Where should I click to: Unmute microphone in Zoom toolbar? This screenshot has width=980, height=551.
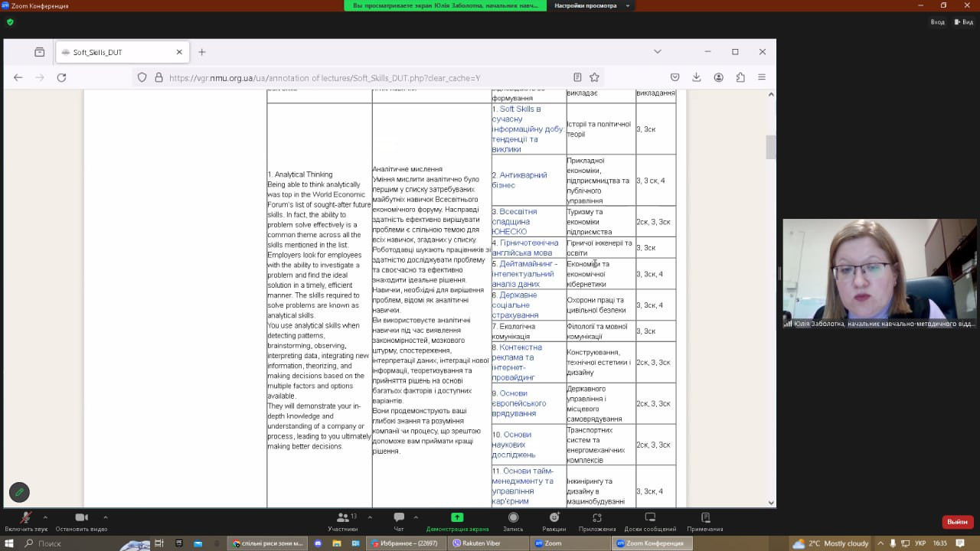click(25, 518)
